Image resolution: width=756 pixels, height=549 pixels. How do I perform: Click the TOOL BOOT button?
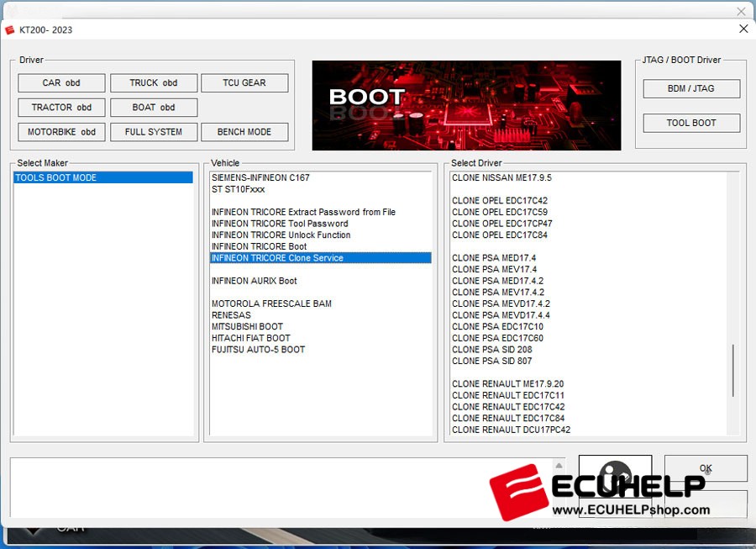pyautogui.click(x=691, y=123)
